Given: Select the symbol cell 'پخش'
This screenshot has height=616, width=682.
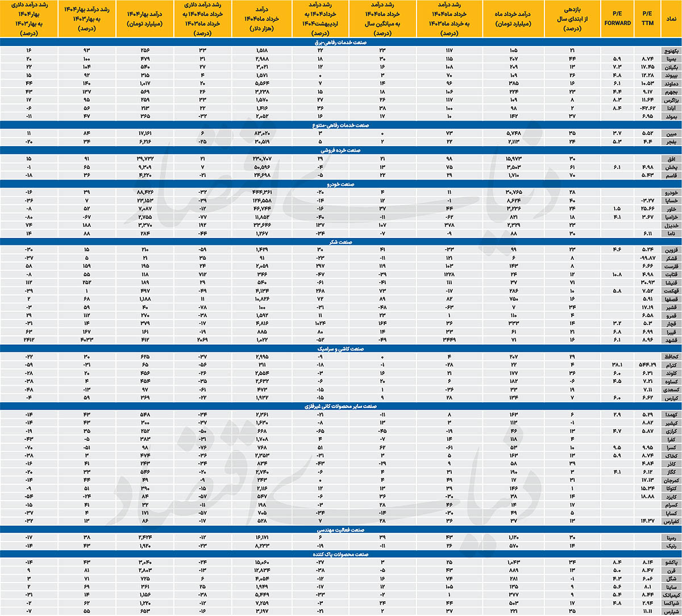Looking at the screenshot, I should coord(671,167).
